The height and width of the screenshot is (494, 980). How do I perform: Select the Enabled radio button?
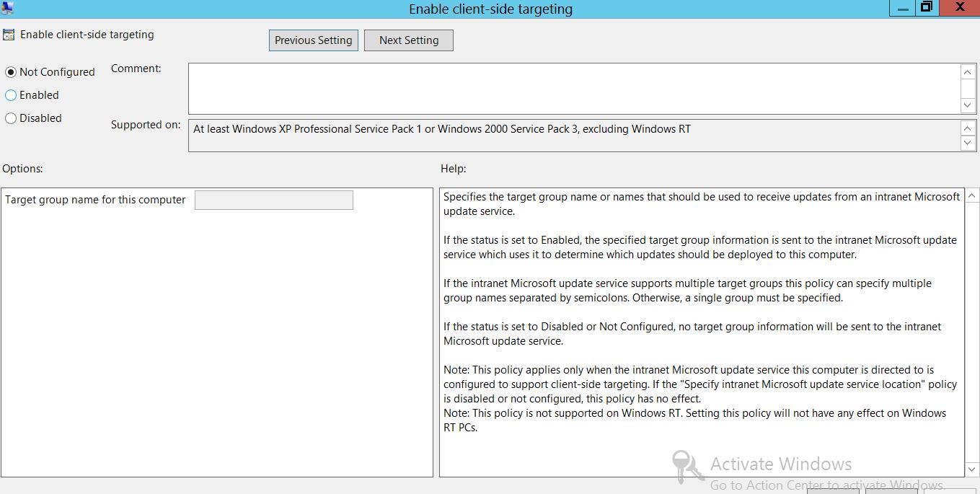pos(11,95)
